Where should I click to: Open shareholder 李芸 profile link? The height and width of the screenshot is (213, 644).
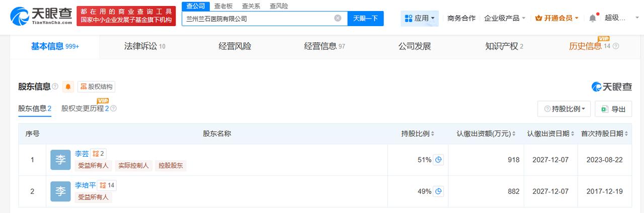tap(82, 154)
